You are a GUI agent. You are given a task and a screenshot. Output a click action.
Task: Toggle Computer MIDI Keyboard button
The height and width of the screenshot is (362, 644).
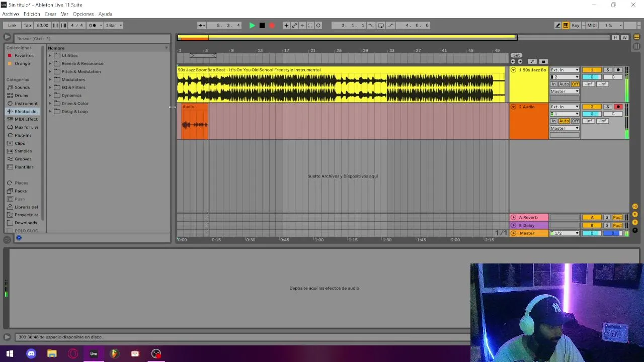pos(566,25)
